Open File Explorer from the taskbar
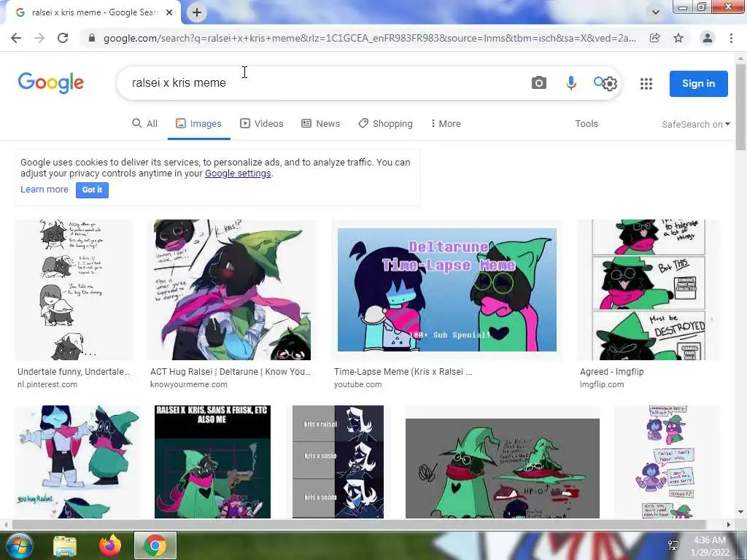This screenshot has height=560, width=747. 65,546
